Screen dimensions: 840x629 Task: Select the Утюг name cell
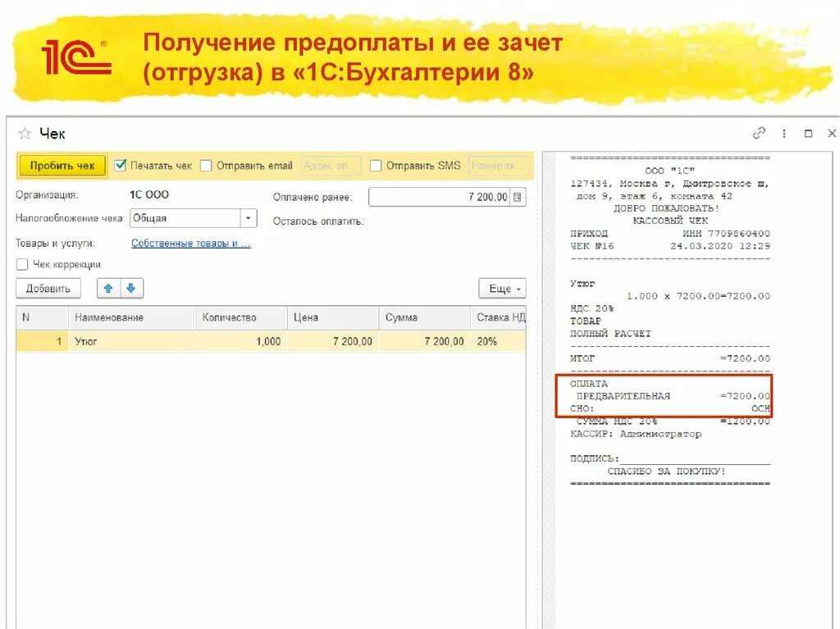[131, 341]
